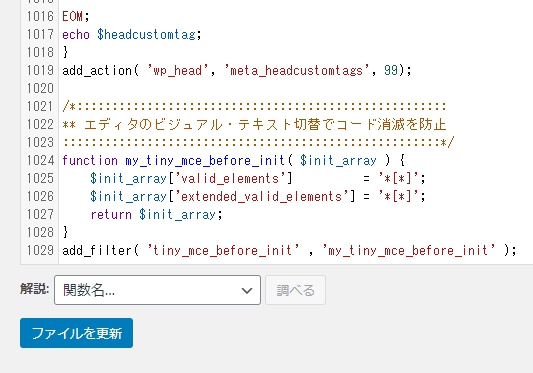Click the closing brace on line 1028
This screenshot has height=373, width=533.
66,233
